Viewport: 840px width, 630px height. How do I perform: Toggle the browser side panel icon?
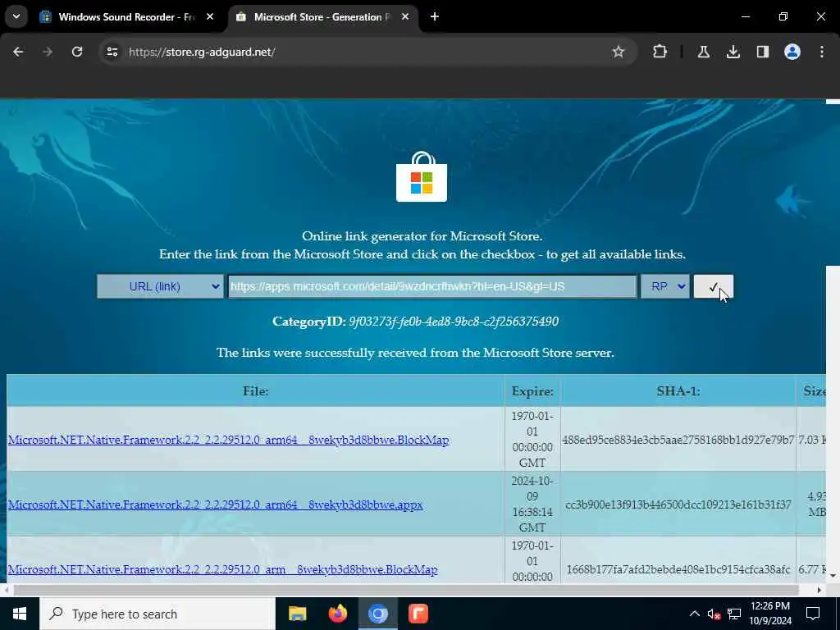tap(762, 52)
